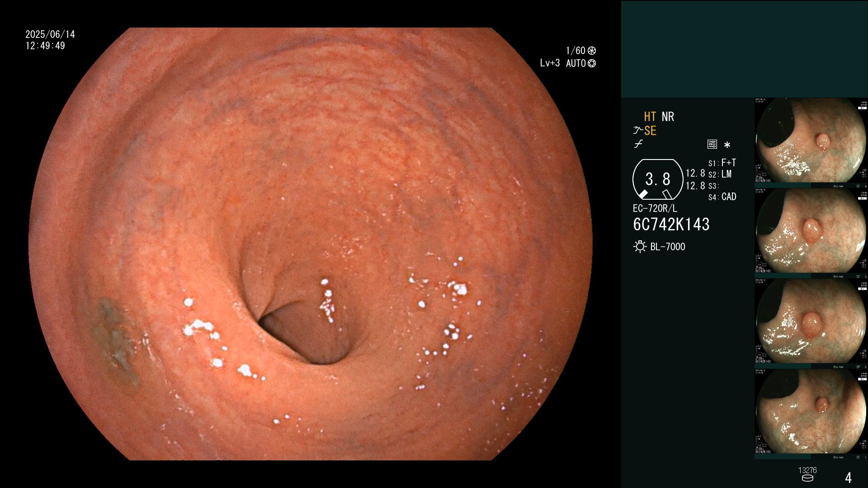The image size is (868, 488).
Task: Click the AUTO iris icon
Action: click(592, 63)
